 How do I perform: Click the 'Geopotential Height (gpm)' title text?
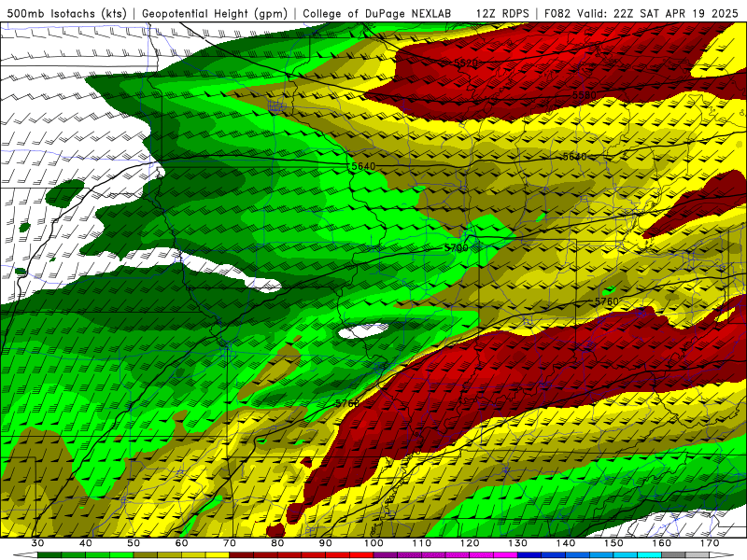pyautogui.click(x=215, y=14)
